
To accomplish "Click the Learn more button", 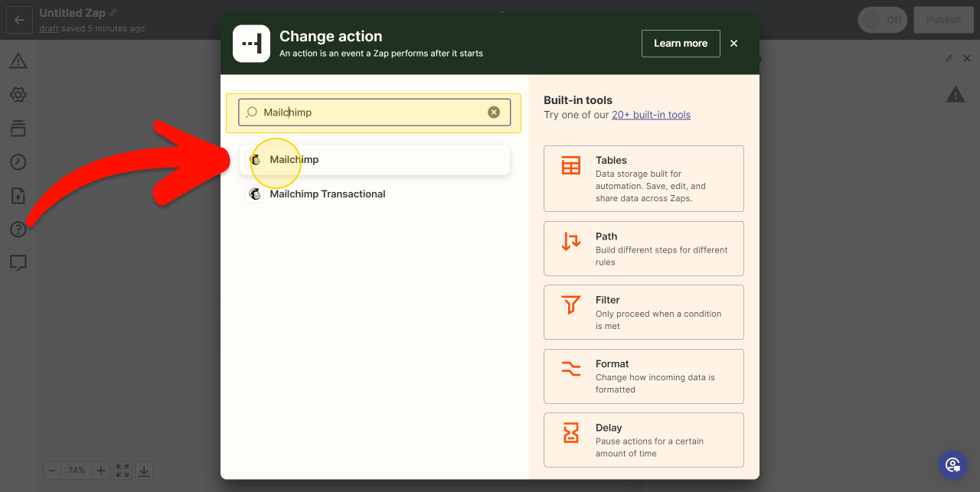I will 681,44.
